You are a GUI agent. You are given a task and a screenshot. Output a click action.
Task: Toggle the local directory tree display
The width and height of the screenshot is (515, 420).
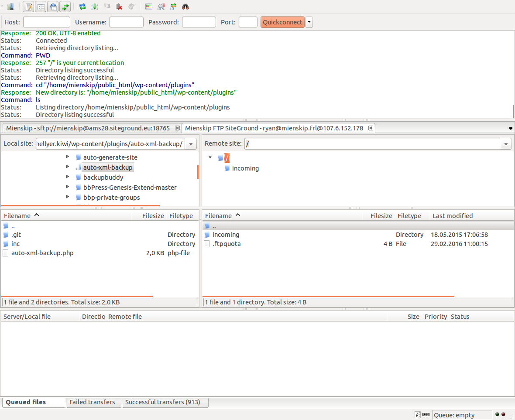tap(41, 7)
